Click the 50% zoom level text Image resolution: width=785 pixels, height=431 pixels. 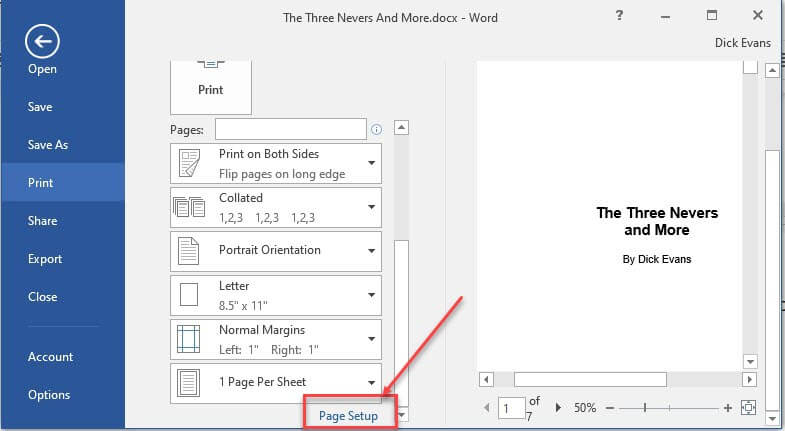pyautogui.click(x=585, y=408)
